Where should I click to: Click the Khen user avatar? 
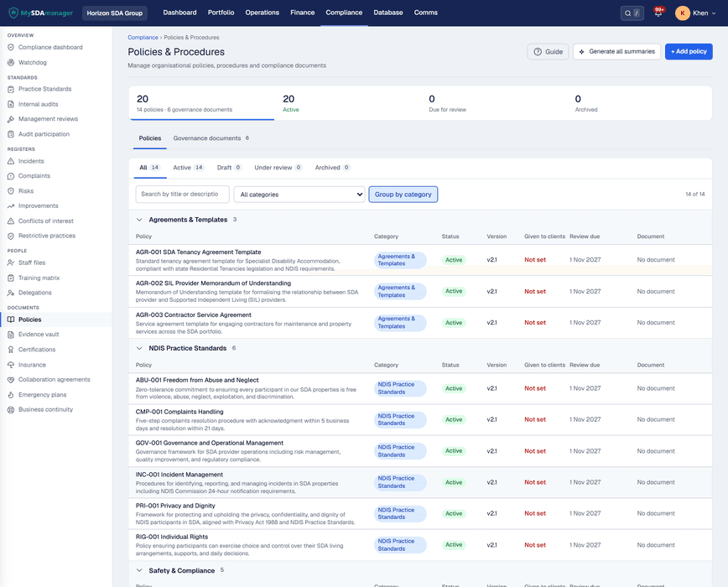tap(682, 13)
